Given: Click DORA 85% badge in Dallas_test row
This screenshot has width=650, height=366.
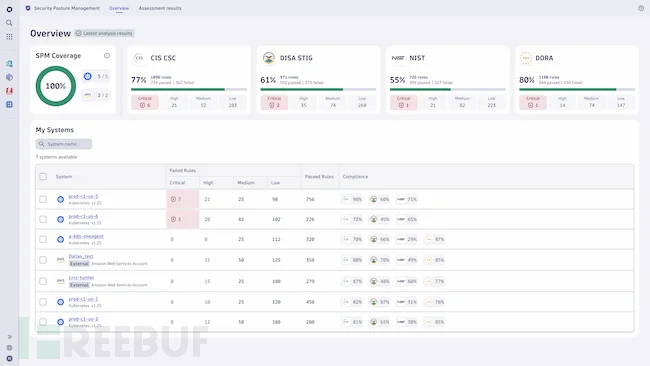Looking at the screenshot, I should [x=434, y=260].
